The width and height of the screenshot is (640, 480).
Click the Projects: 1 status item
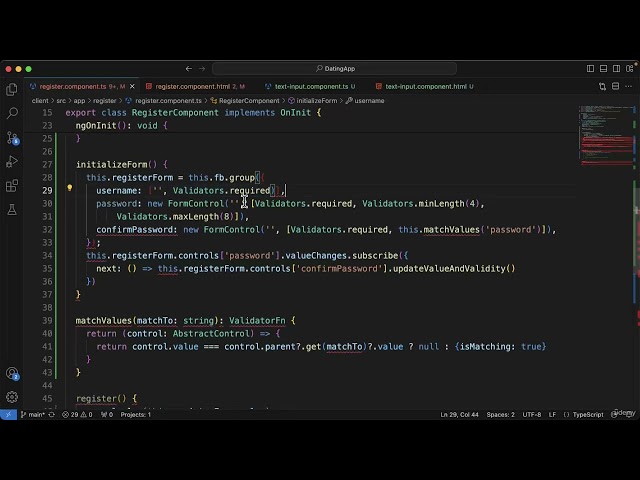point(136,414)
